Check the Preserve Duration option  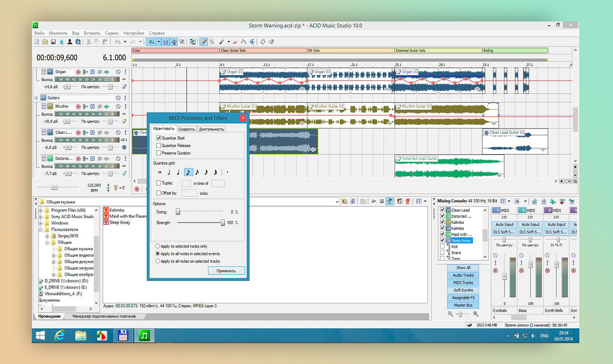tap(159, 153)
